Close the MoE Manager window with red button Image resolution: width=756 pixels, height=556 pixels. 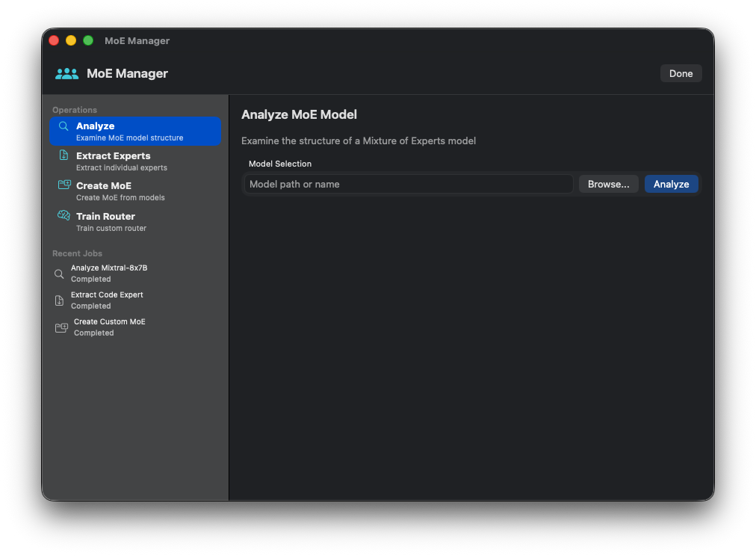coord(54,40)
